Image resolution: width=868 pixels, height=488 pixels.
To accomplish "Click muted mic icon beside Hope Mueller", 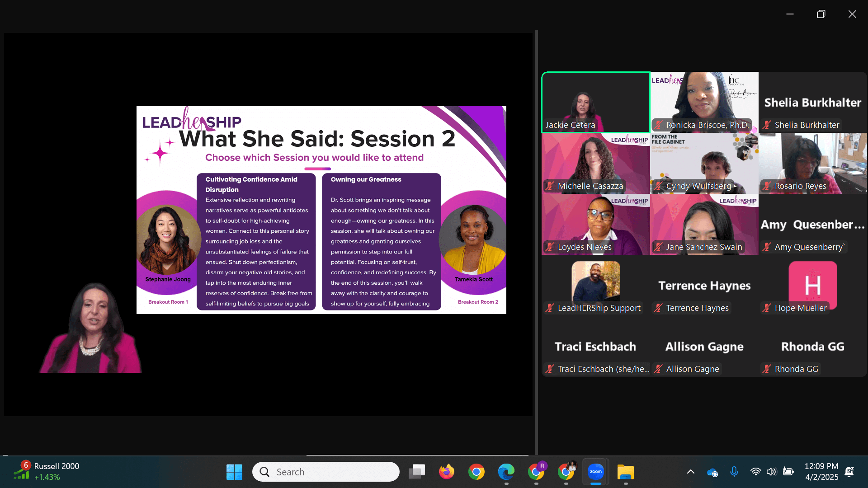I will click(767, 308).
